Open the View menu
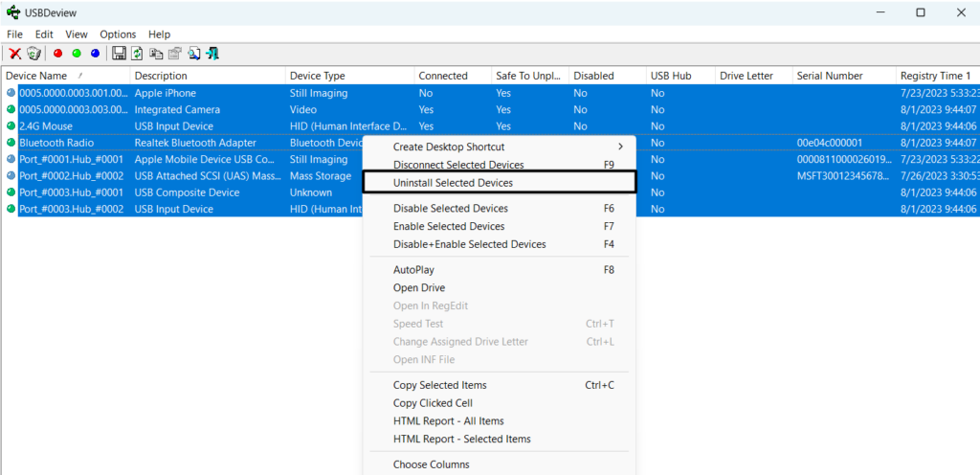980x475 pixels. pyautogui.click(x=77, y=34)
